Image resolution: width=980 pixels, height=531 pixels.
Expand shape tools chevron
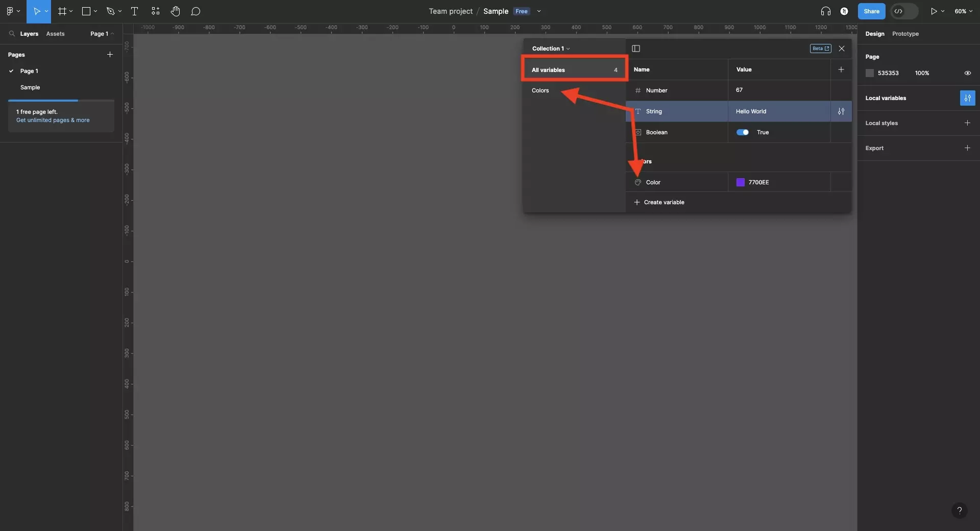tap(95, 11)
